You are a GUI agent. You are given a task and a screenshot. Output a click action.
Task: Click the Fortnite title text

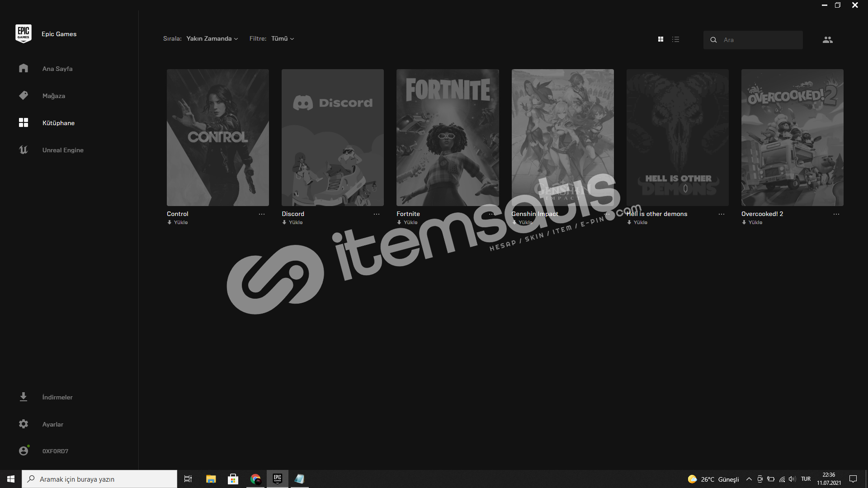pyautogui.click(x=408, y=214)
